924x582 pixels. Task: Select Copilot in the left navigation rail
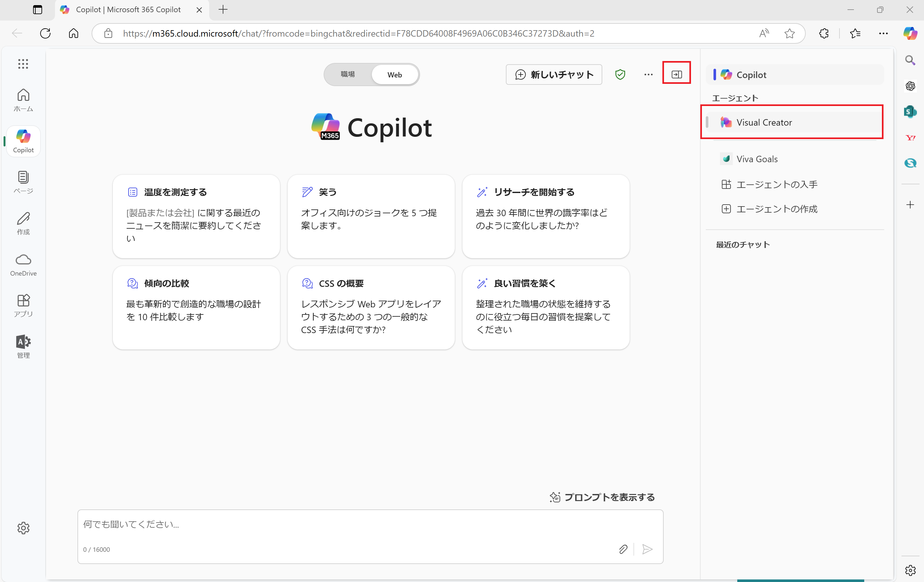(23, 141)
